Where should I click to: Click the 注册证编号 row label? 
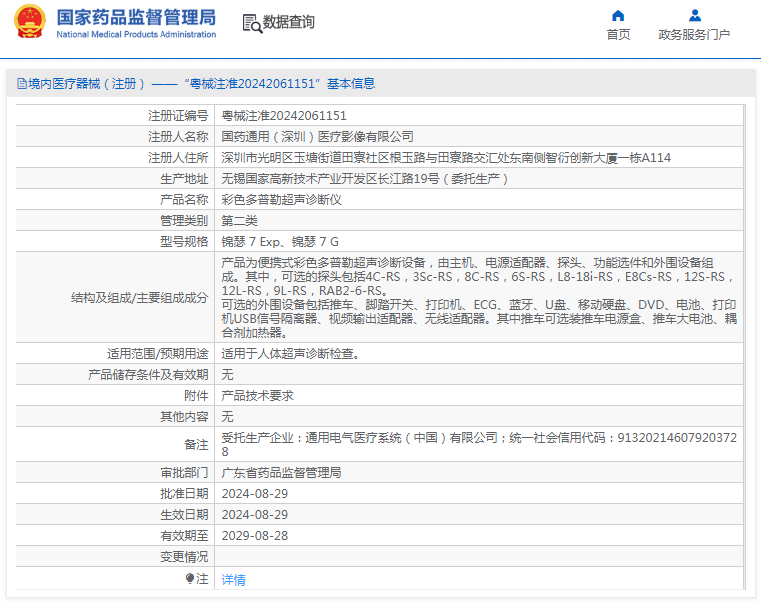coord(178,115)
